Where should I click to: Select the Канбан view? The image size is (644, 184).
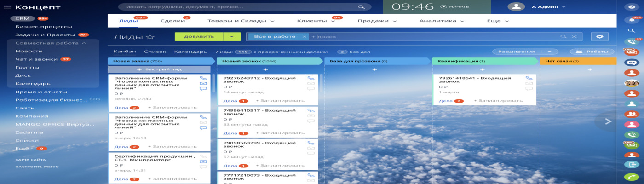coord(125,52)
